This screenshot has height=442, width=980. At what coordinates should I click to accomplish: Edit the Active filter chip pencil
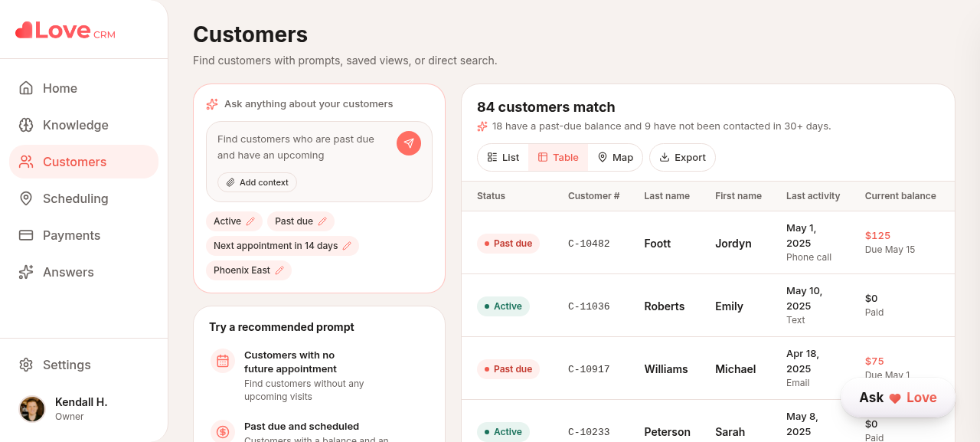coord(250,221)
